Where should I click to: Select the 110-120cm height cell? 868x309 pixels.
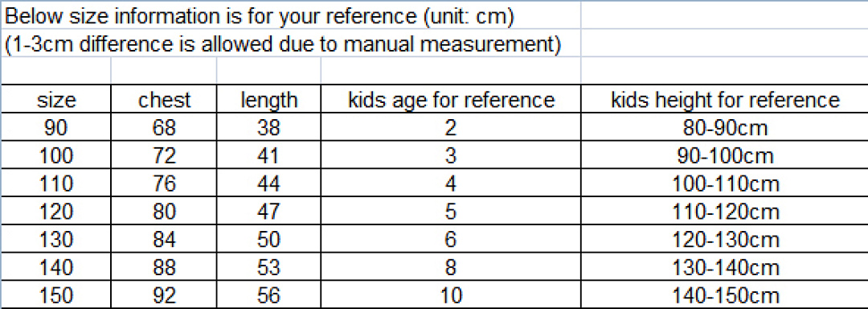(x=725, y=212)
